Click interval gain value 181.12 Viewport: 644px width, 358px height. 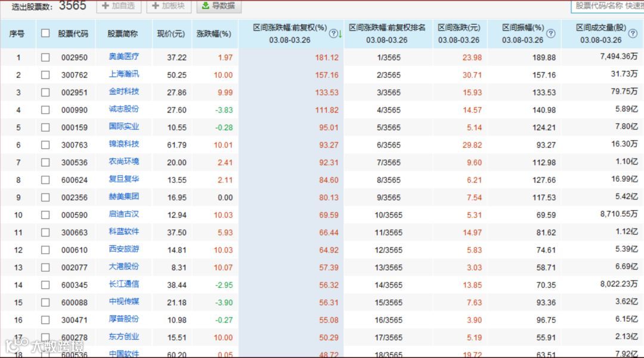pos(327,58)
